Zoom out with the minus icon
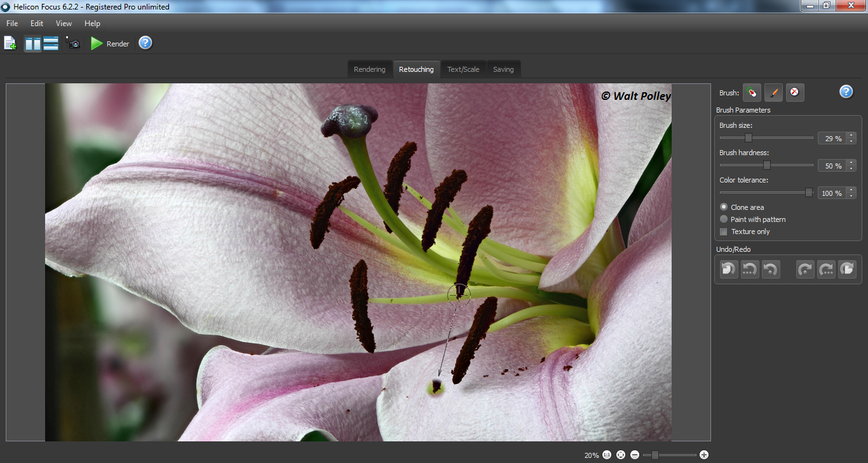The image size is (868, 463). 635,455
